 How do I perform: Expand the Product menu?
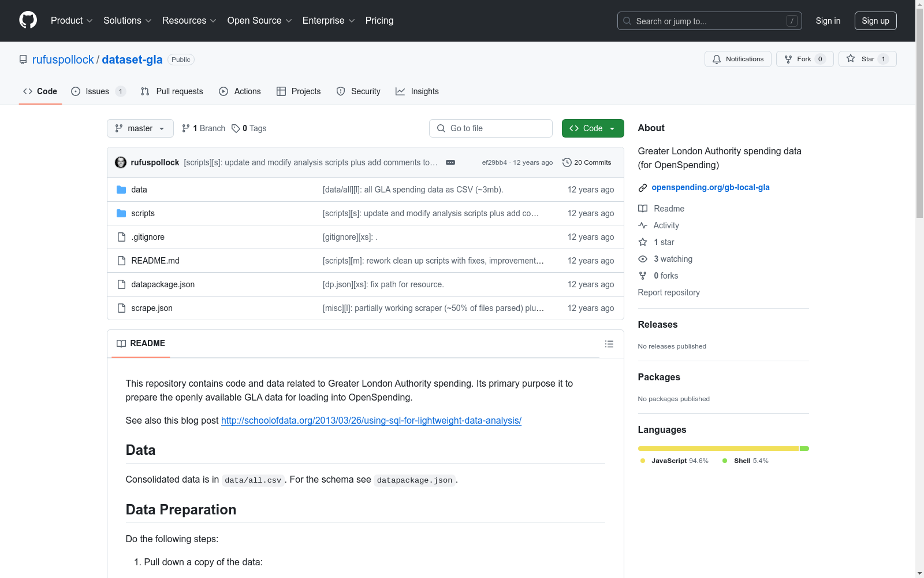click(x=72, y=20)
